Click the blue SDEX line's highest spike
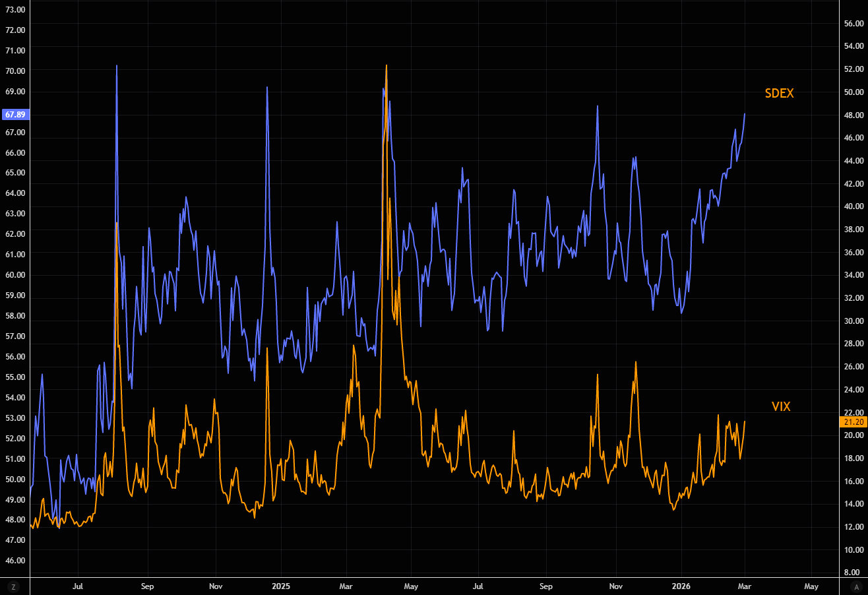 (x=117, y=66)
